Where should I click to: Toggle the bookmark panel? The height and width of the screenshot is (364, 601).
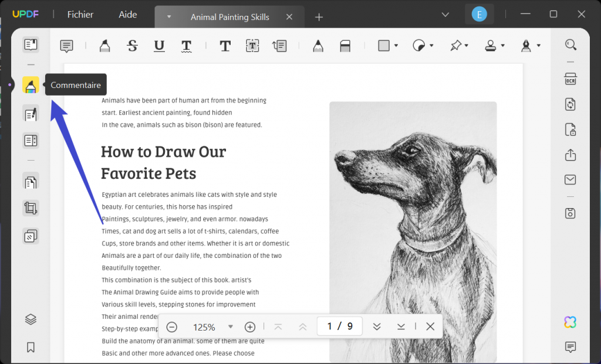31,347
